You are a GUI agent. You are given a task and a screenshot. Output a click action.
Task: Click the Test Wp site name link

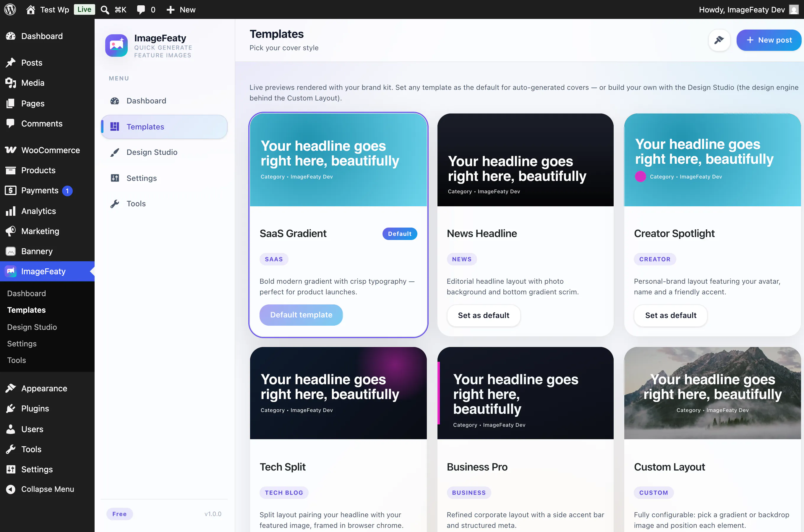point(55,9)
